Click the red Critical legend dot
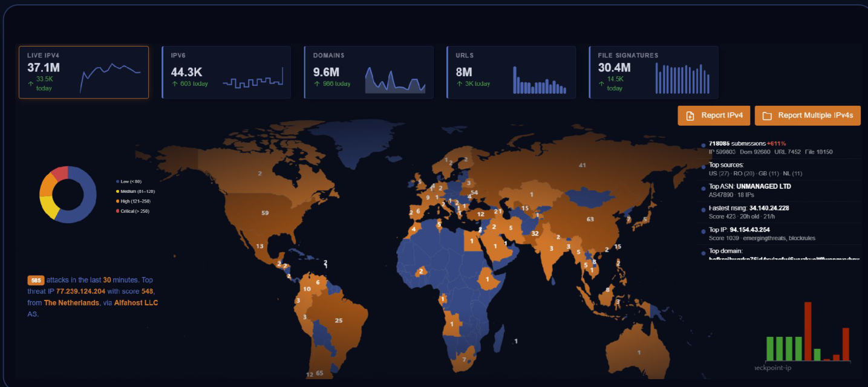 (x=117, y=211)
